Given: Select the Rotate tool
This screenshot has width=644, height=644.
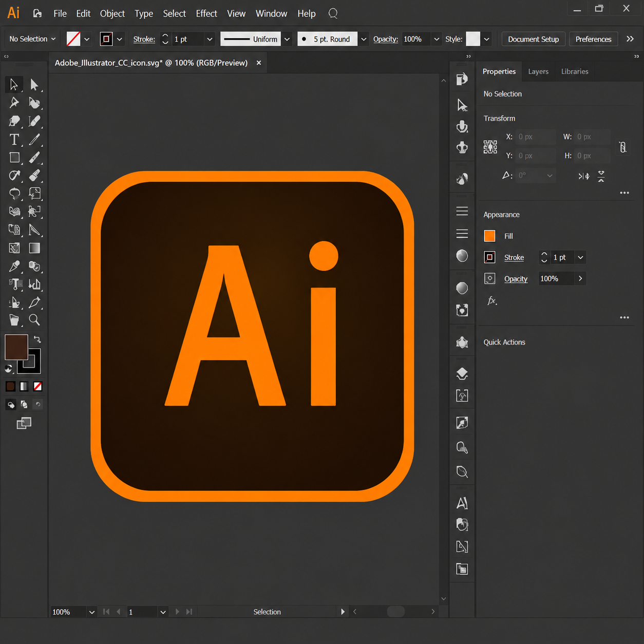Looking at the screenshot, I should (14, 194).
